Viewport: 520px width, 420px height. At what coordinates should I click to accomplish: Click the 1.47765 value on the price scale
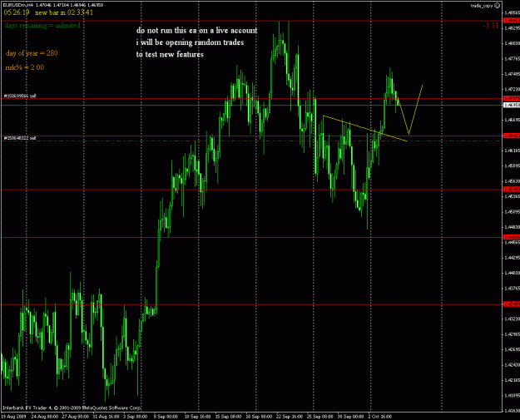[x=512, y=59]
